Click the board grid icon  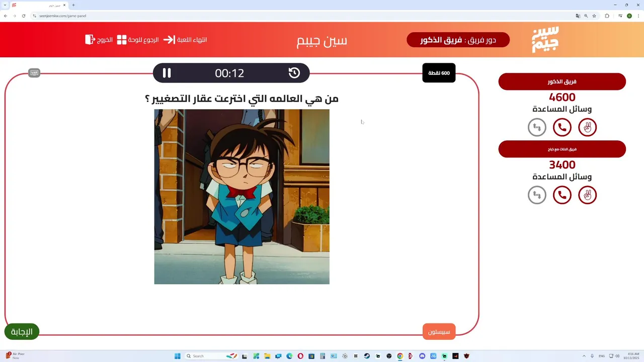point(122,40)
